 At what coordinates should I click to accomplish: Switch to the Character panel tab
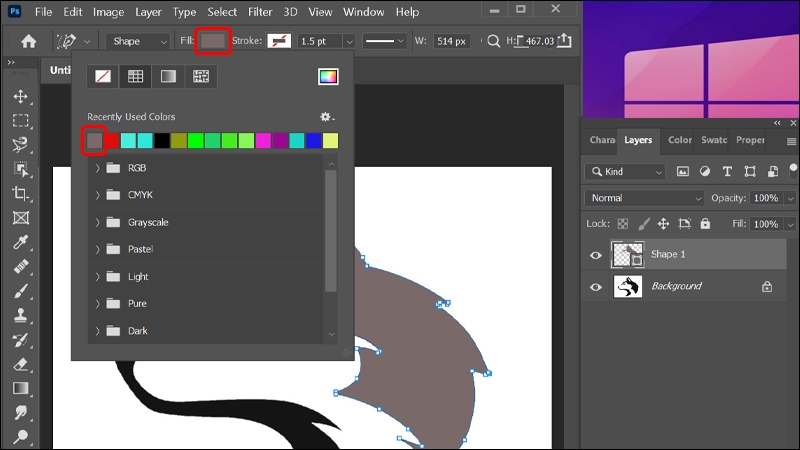(602, 140)
